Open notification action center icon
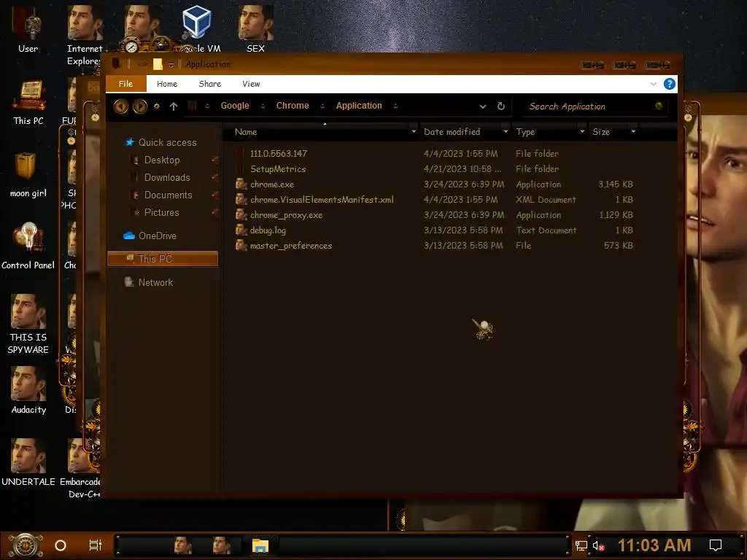This screenshot has height=560, width=747. click(x=716, y=545)
